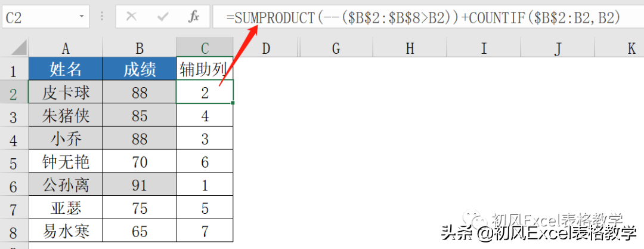The width and height of the screenshot is (644, 249).
Task: Select column I header
Action: [x=484, y=48]
